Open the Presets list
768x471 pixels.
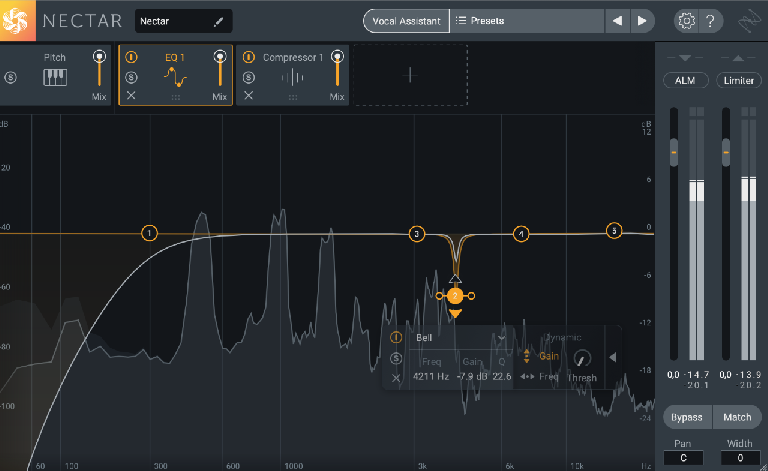[526, 20]
